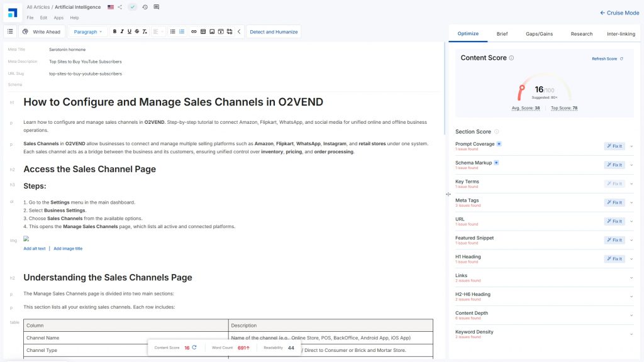Insert a table using the table icon

pos(203,31)
